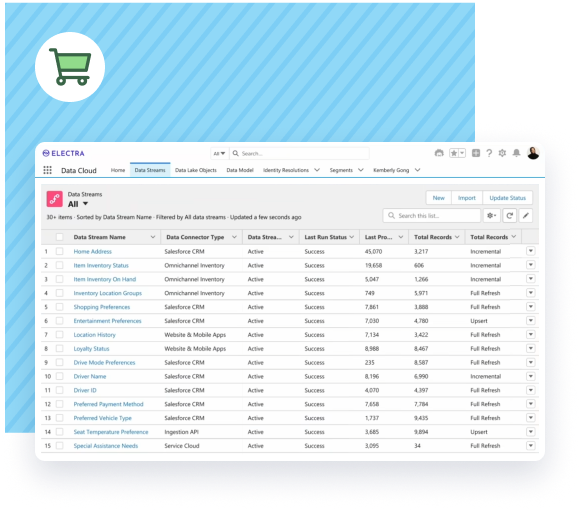Open row actions for Shopping Preferences
This screenshot has width=580, height=510.
click(x=531, y=307)
